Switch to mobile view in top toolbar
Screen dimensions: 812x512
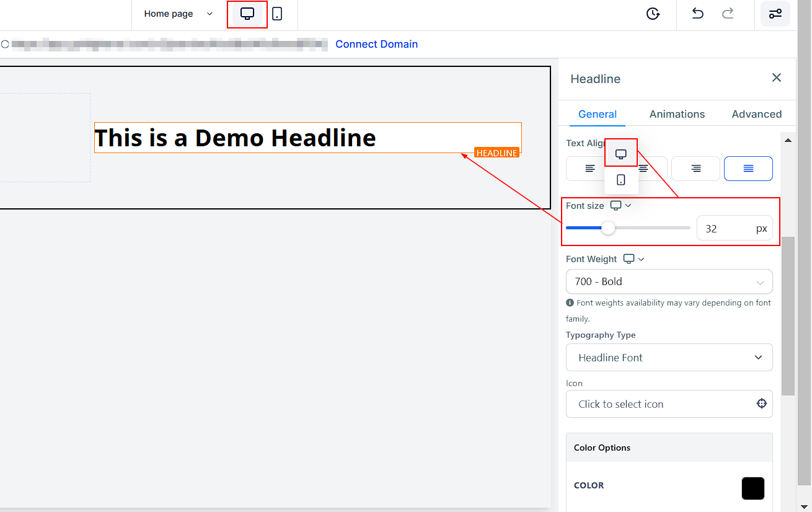[x=277, y=14]
